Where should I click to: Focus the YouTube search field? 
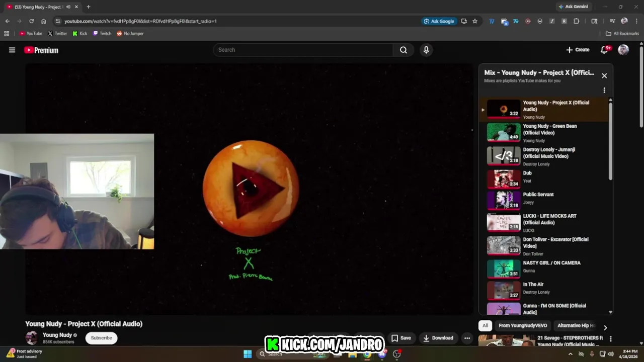[303, 50]
